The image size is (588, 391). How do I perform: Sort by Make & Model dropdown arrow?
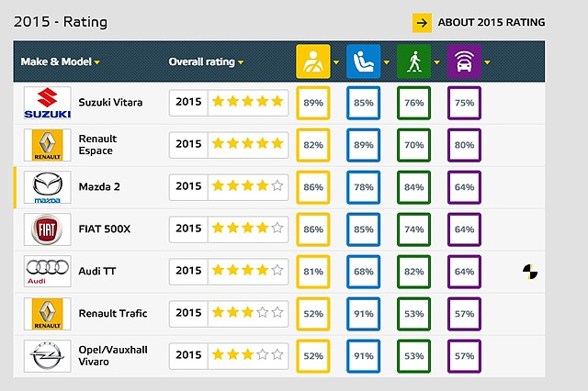pyautogui.click(x=97, y=62)
